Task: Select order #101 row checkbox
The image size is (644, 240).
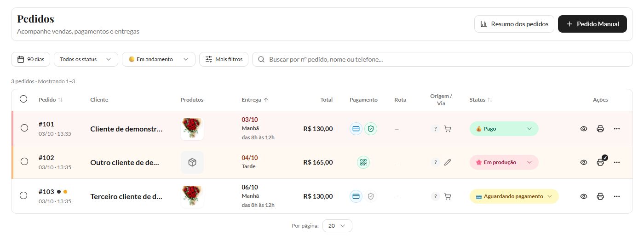Action: click(24, 128)
